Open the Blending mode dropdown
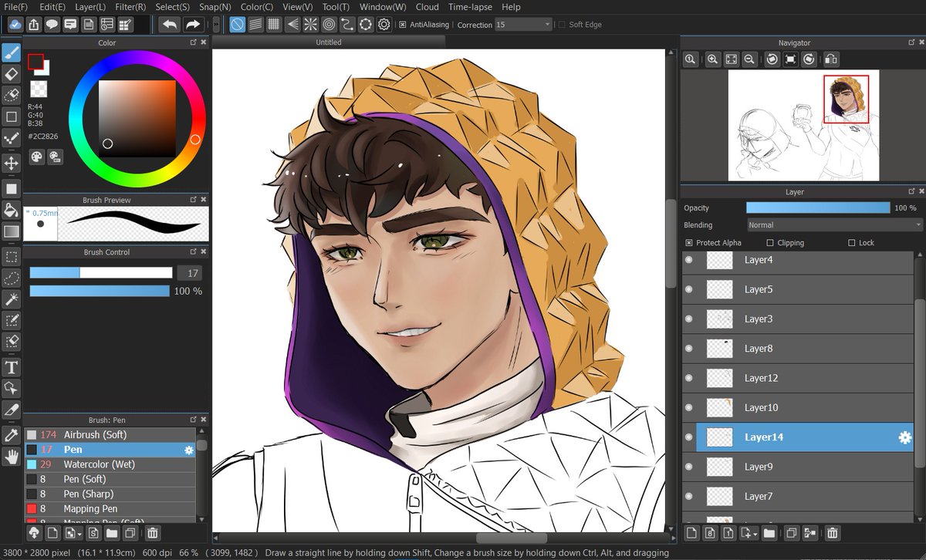The height and width of the screenshot is (560, 926). click(x=835, y=225)
